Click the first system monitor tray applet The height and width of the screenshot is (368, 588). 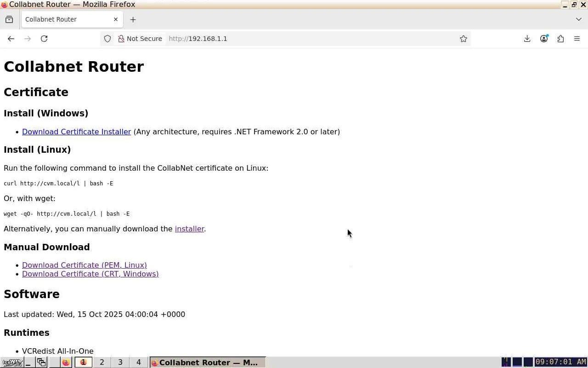(506, 362)
